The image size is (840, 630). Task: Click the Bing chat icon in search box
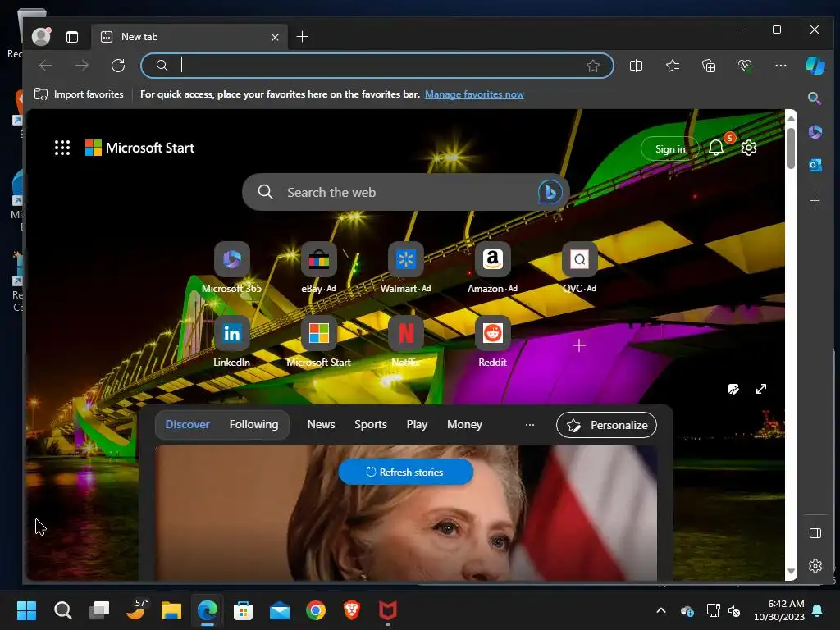[549, 192]
